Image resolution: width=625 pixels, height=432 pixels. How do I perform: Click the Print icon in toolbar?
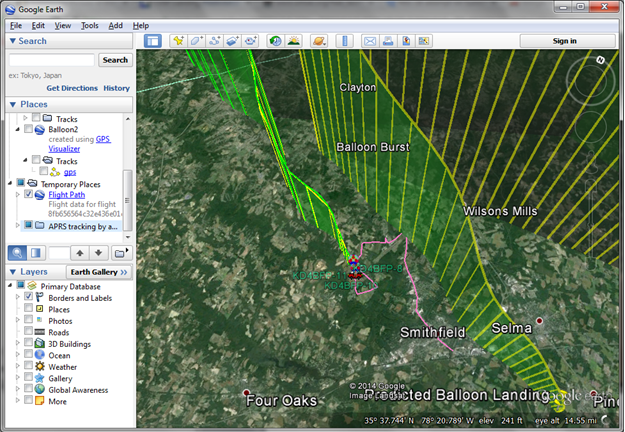tap(387, 41)
